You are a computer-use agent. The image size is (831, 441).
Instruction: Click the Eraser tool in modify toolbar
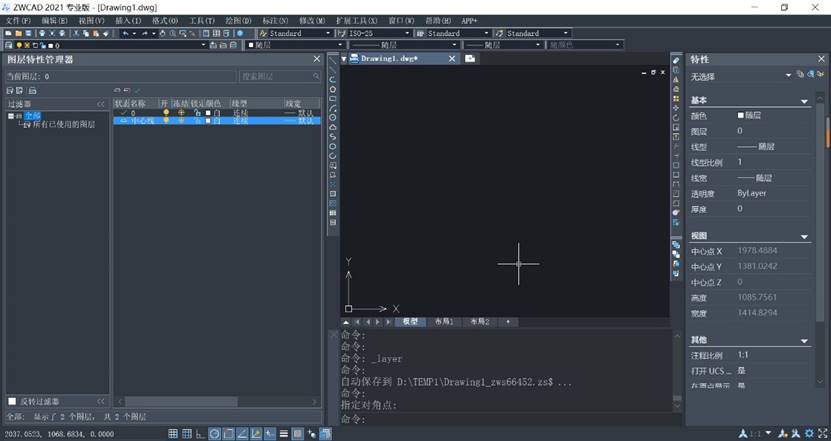tap(676, 61)
